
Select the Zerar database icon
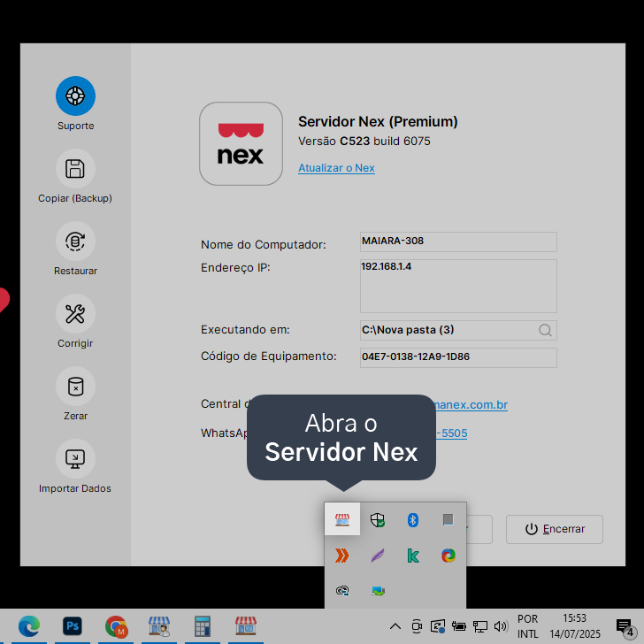(75, 387)
